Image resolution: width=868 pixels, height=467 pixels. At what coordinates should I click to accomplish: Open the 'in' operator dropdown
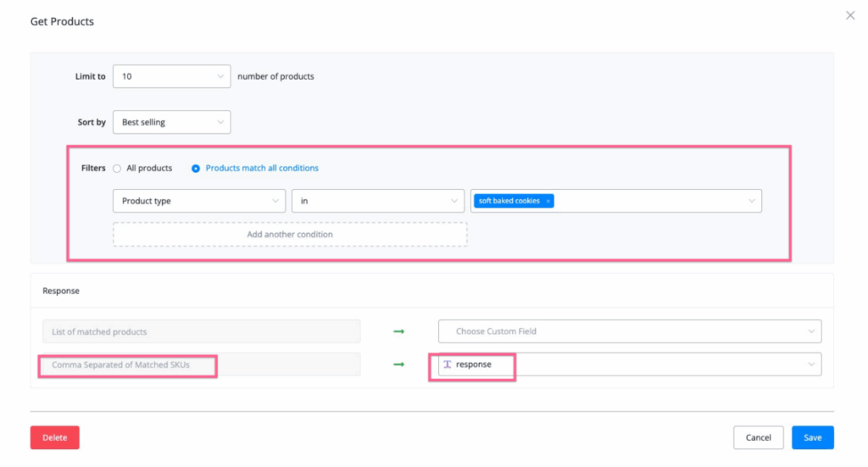[377, 201]
